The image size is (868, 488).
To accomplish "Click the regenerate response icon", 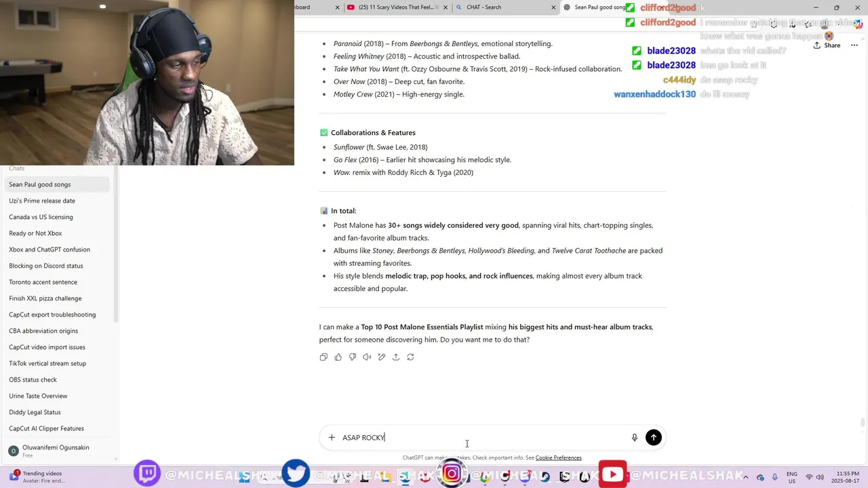I will point(410,357).
